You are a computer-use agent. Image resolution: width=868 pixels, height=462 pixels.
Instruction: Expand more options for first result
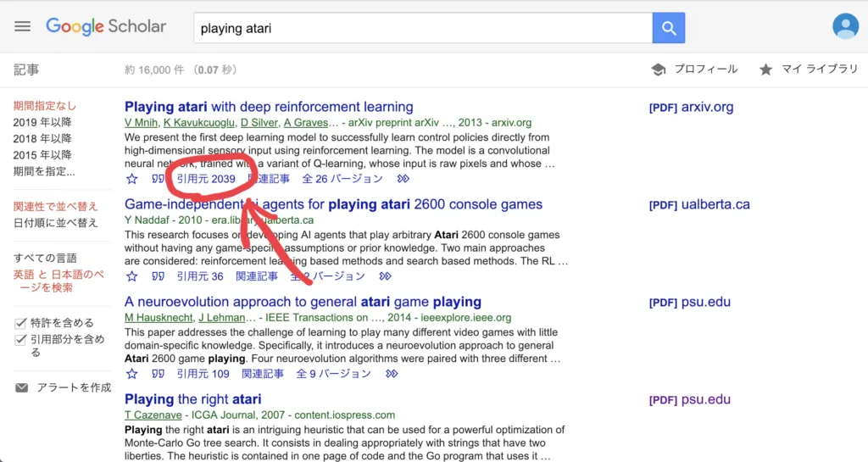[403, 179]
